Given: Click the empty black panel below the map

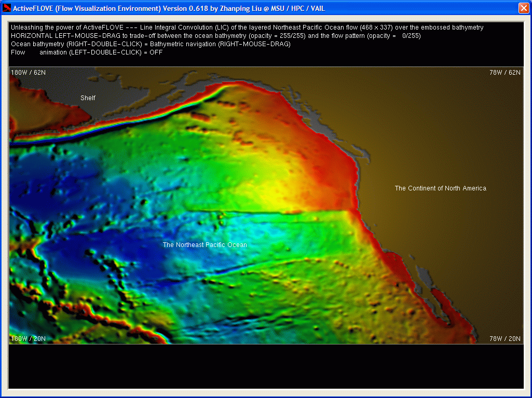Looking at the screenshot, I should (x=266, y=366).
